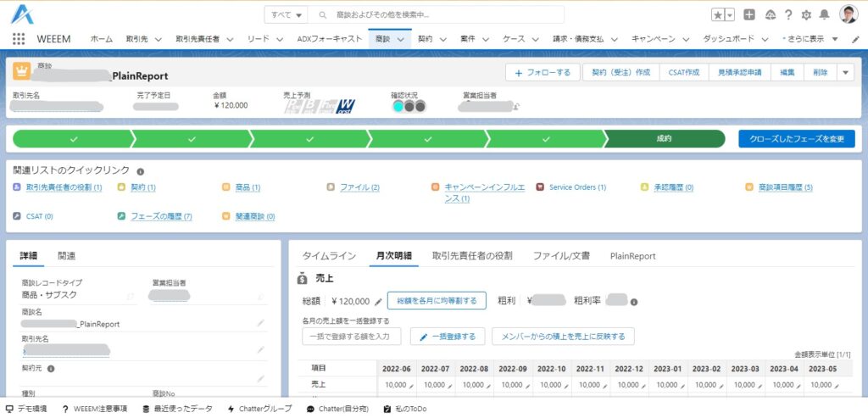This screenshot has height=418, width=868.
Task: Click the info icon beside 契約元
Action: (51, 368)
